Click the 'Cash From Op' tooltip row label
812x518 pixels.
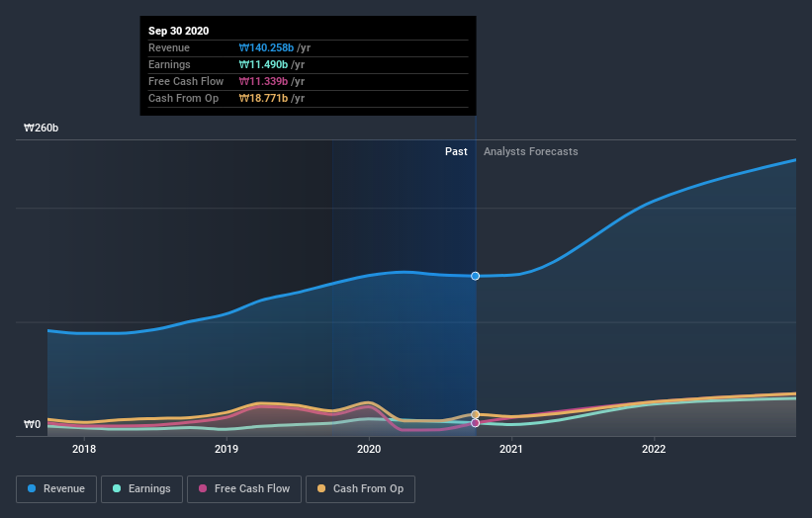183,98
